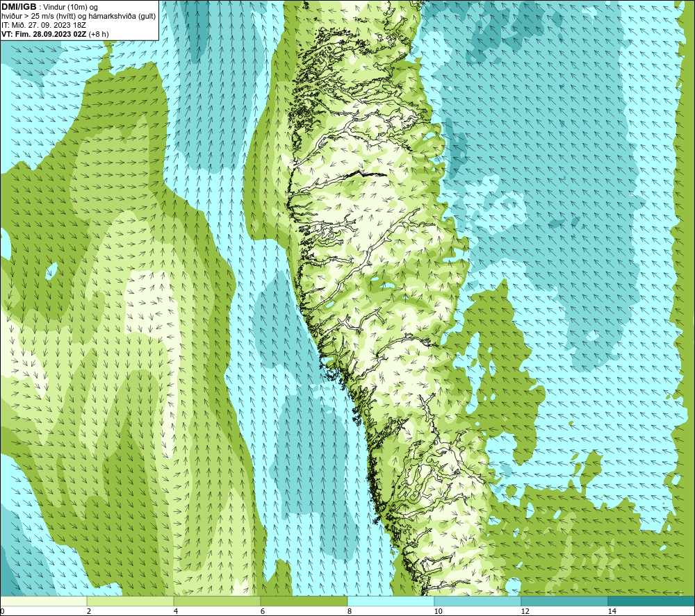Click the light green 2–4 m/s legend swatch

tap(131, 601)
